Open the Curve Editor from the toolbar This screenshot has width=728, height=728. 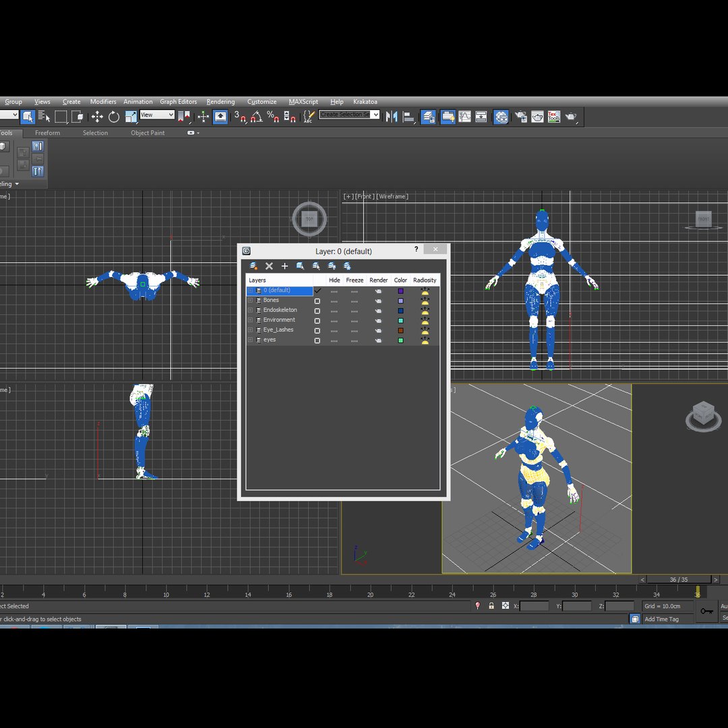(464, 117)
